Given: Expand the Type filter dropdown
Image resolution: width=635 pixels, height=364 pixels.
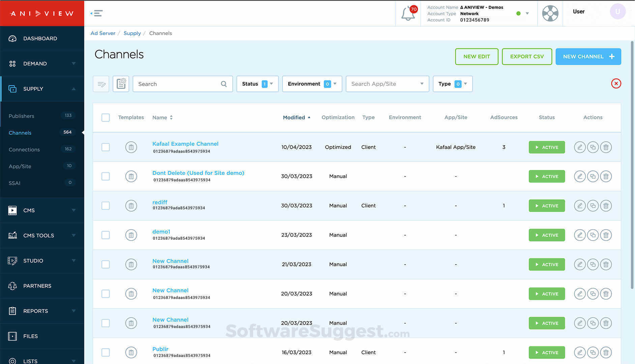Looking at the screenshot, I should (453, 84).
